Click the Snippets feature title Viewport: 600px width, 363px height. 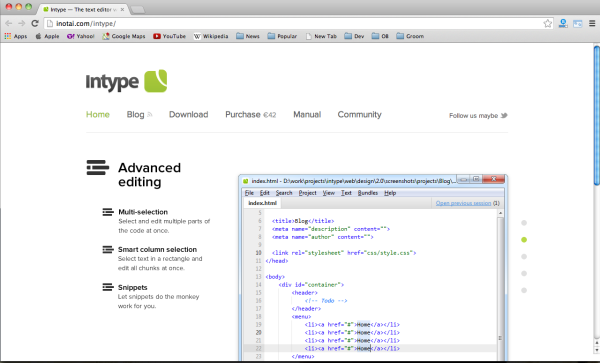click(x=132, y=287)
